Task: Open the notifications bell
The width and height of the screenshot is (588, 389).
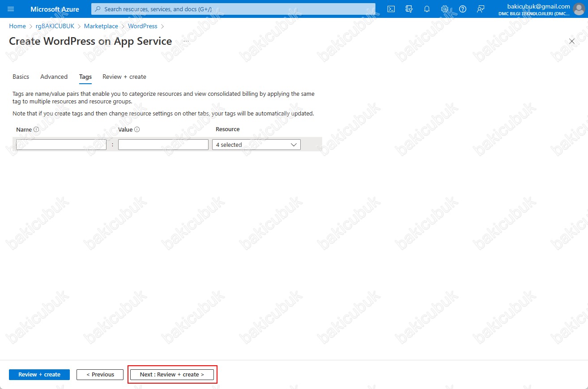Action: 427,9
